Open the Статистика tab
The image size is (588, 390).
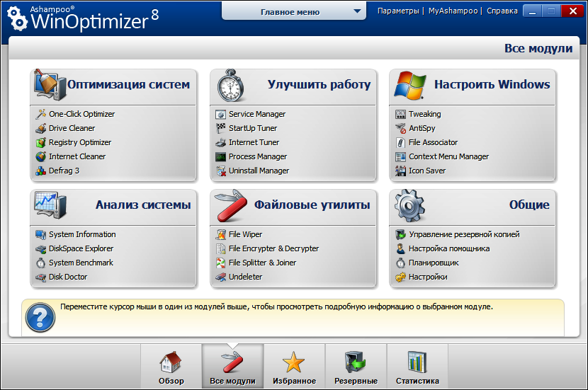point(417,368)
